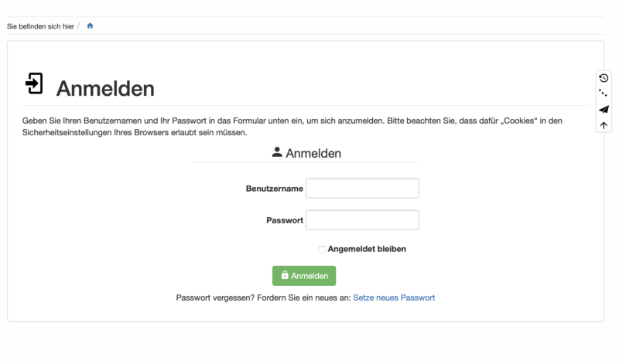
Task: Click the home icon in the breadcrumb
Action: tap(90, 26)
